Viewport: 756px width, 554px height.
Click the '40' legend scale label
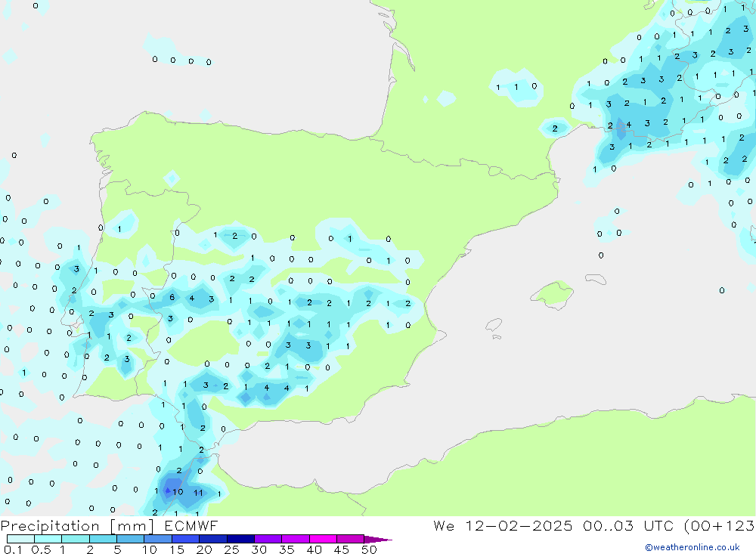pyautogui.click(x=314, y=549)
